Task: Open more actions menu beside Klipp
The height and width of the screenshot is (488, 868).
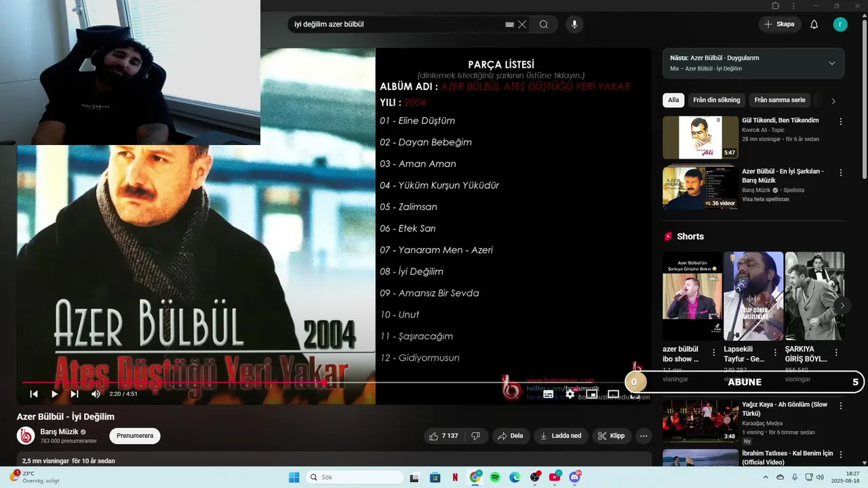Action: coord(644,436)
